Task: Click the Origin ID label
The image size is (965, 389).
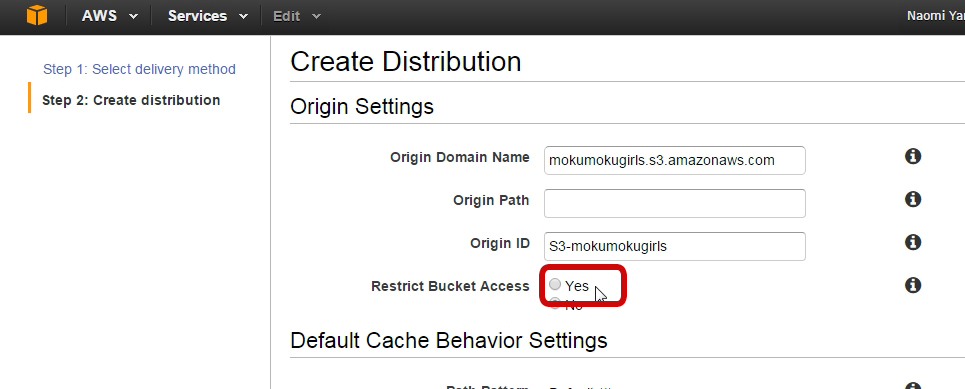Action: [x=500, y=243]
